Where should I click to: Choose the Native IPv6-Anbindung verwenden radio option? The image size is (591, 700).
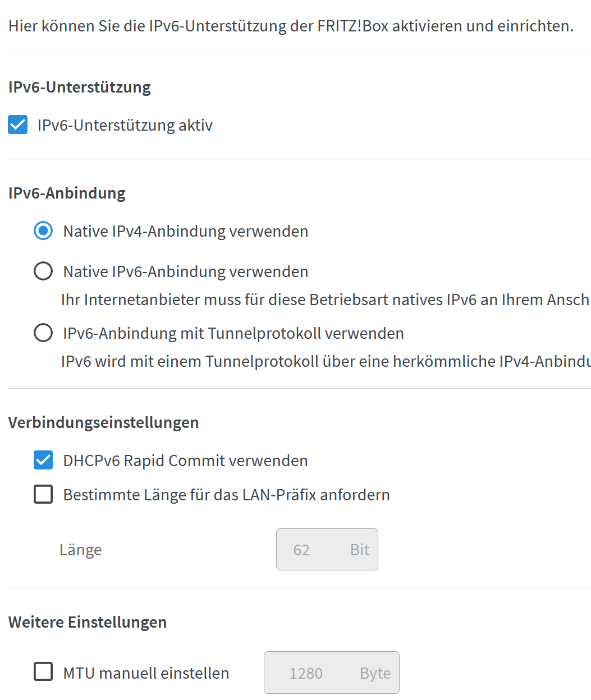(43, 271)
